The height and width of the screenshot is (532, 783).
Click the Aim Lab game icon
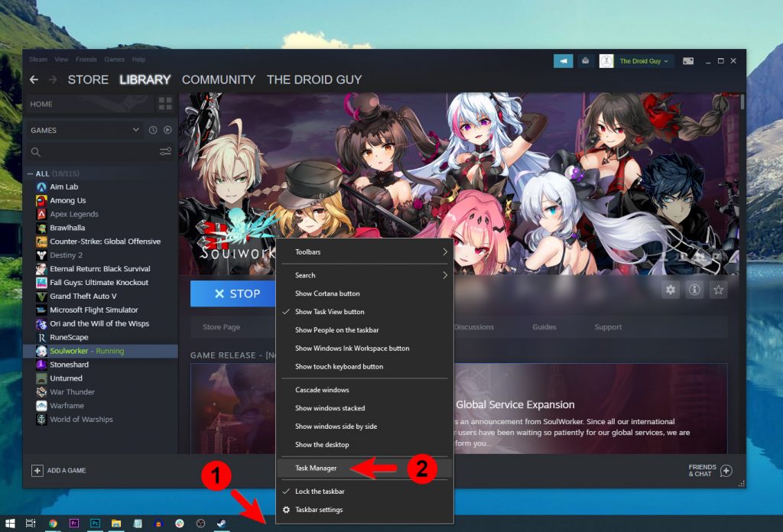(41, 187)
